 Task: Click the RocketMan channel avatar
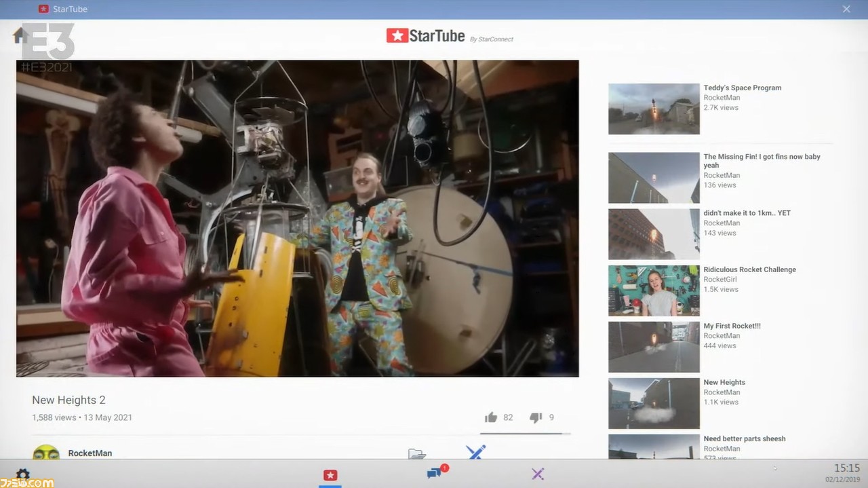[x=46, y=452]
